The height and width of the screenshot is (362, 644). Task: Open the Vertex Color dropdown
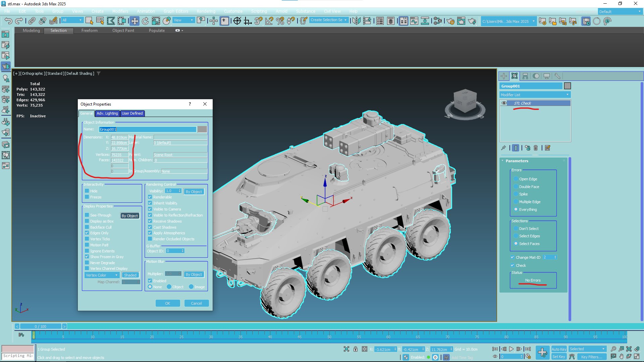click(x=102, y=275)
